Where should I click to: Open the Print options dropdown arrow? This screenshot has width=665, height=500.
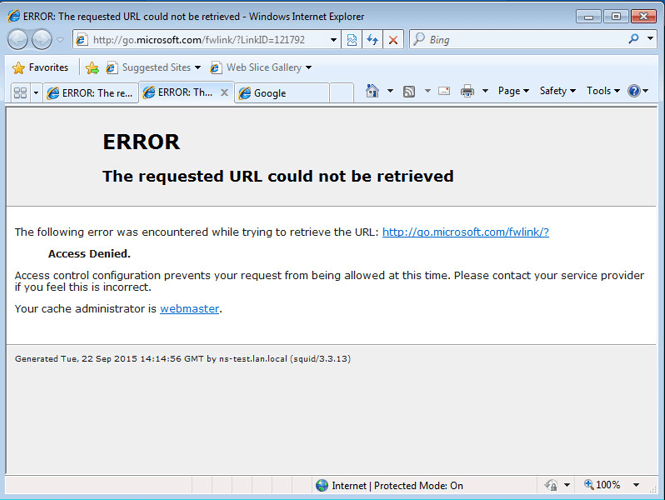[485, 91]
